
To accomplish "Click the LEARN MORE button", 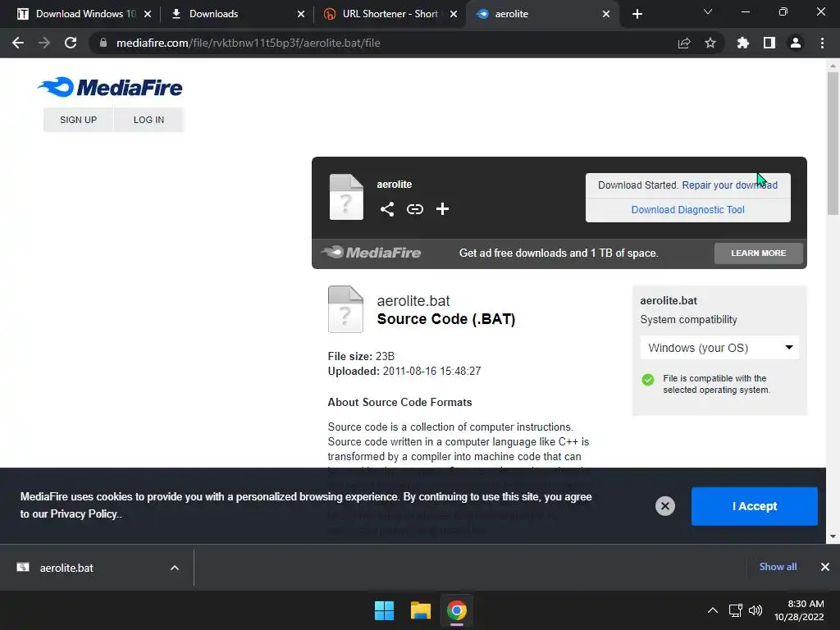I will pyautogui.click(x=759, y=253).
